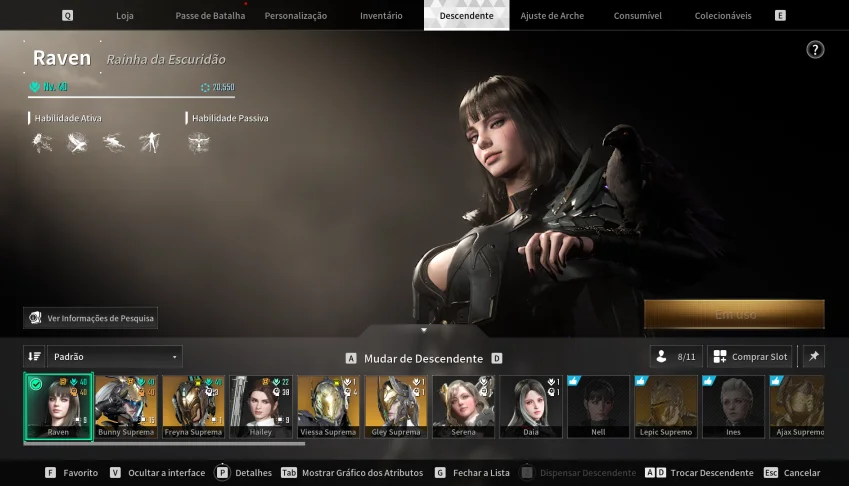Toggle the pin list icon
The width and height of the screenshot is (849, 486).
814,357
